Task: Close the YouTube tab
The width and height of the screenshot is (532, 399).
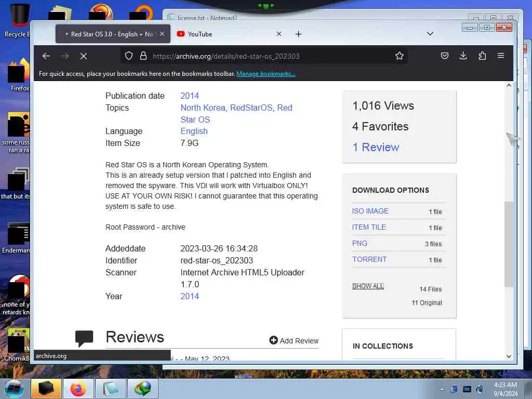Action: pyautogui.click(x=279, y=34)
